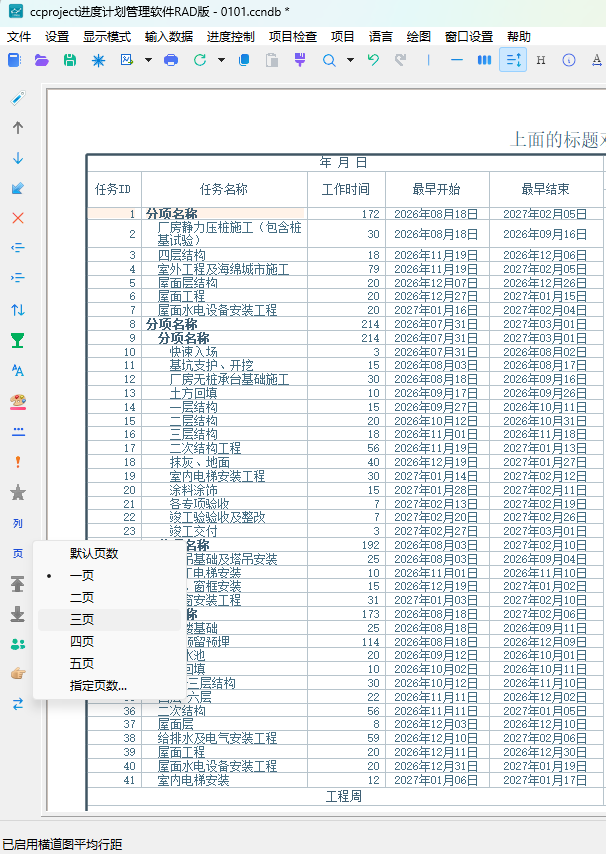Open the 窗口设置 menu
Screen dimensions: 606x854
click(469, 36)
